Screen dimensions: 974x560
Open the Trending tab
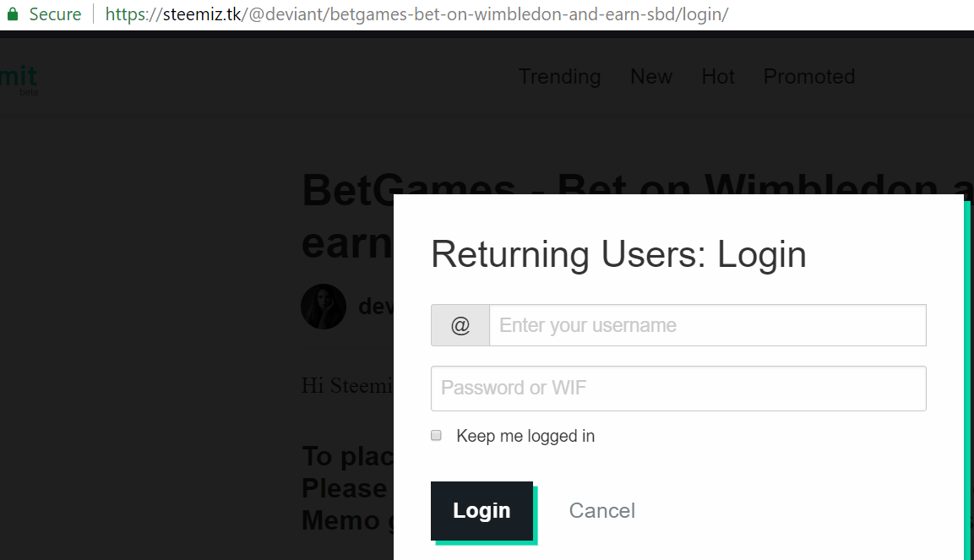pyautogui.click(x=560, y=76)
